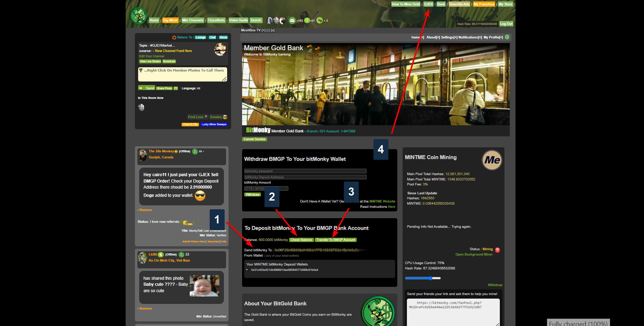Adjust the CPU Usage Control slider
Image resolution: width=644 pixels, height=326 pixels.
(423, 278)
